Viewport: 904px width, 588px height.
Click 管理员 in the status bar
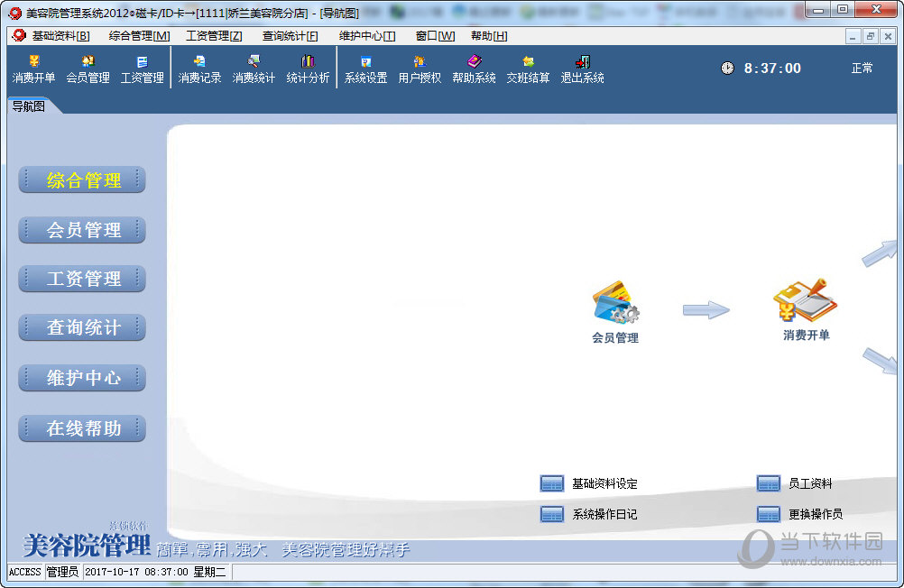(62, 572)
